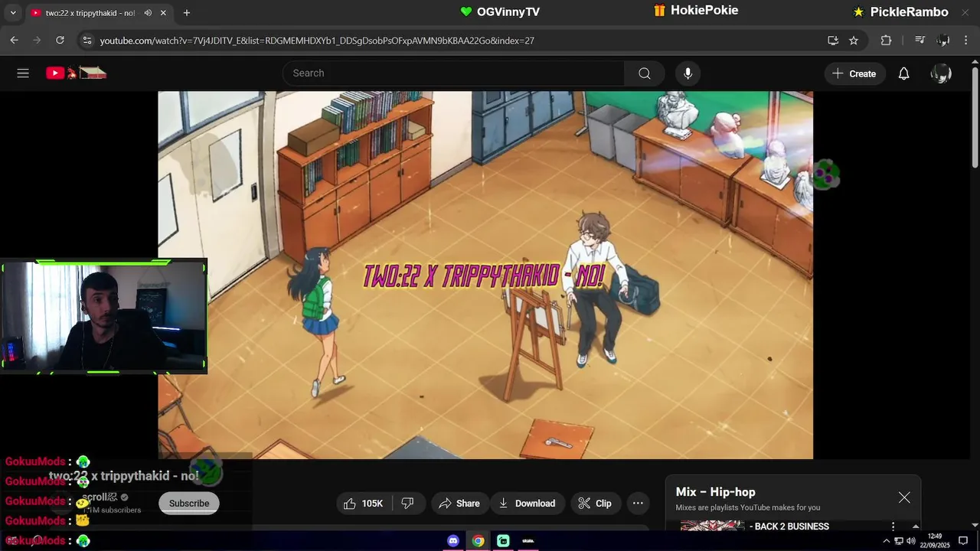Pause the video by clicking the player
The height and width of the screenshot is (551, 980).
(485, 275)
